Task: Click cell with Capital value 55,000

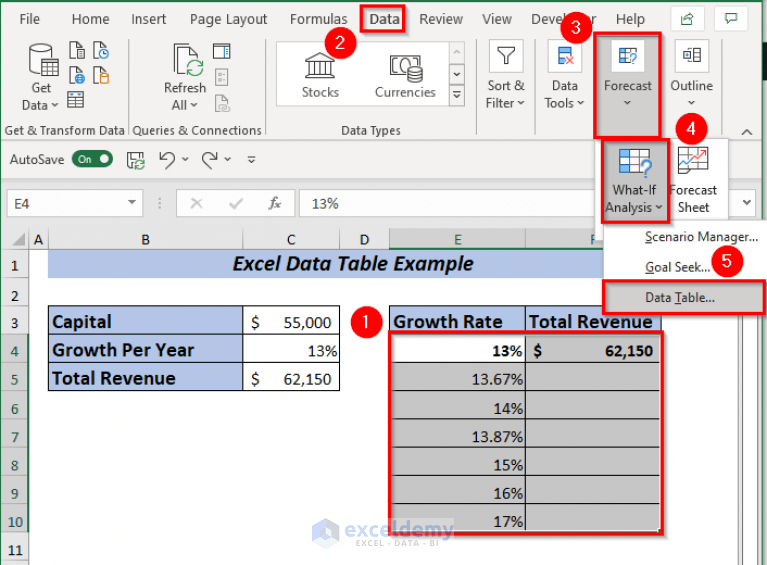Action: [x=291, y=322]
